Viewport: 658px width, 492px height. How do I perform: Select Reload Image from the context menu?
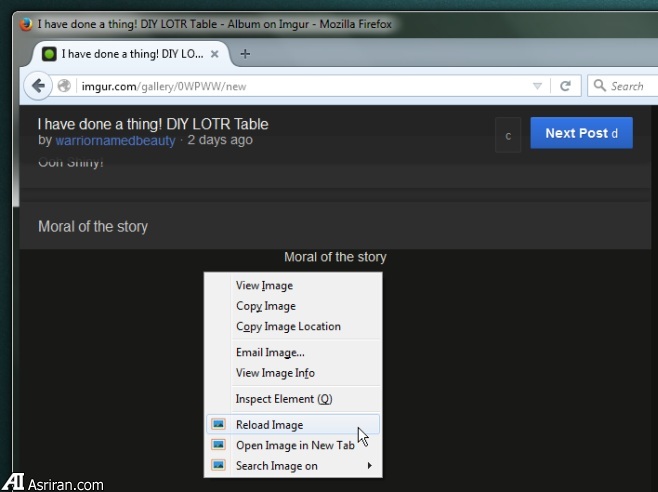pos(269,425)
